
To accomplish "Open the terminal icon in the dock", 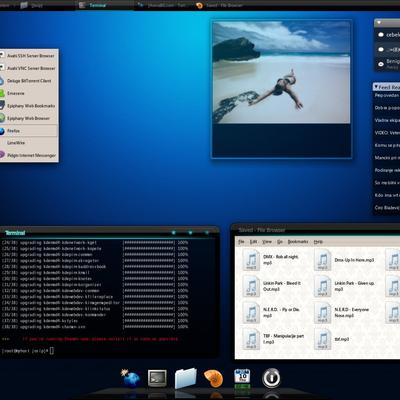I will (x=157, y=378).
